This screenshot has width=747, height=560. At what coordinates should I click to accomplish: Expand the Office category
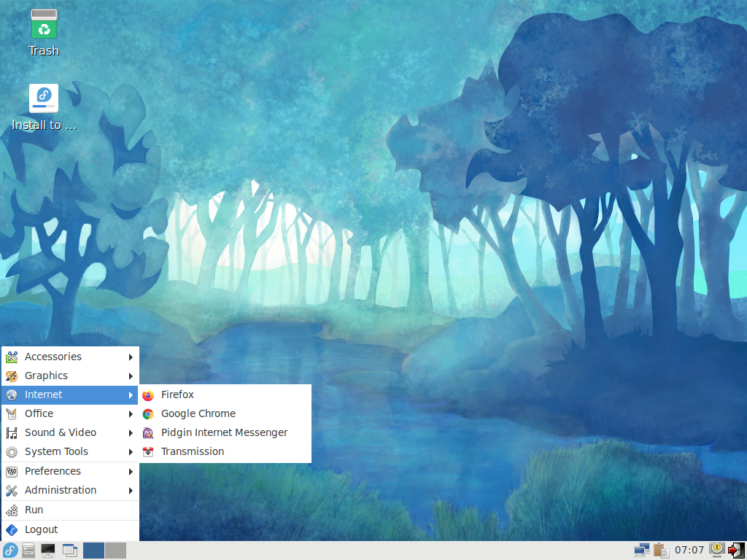click(70, 414)
